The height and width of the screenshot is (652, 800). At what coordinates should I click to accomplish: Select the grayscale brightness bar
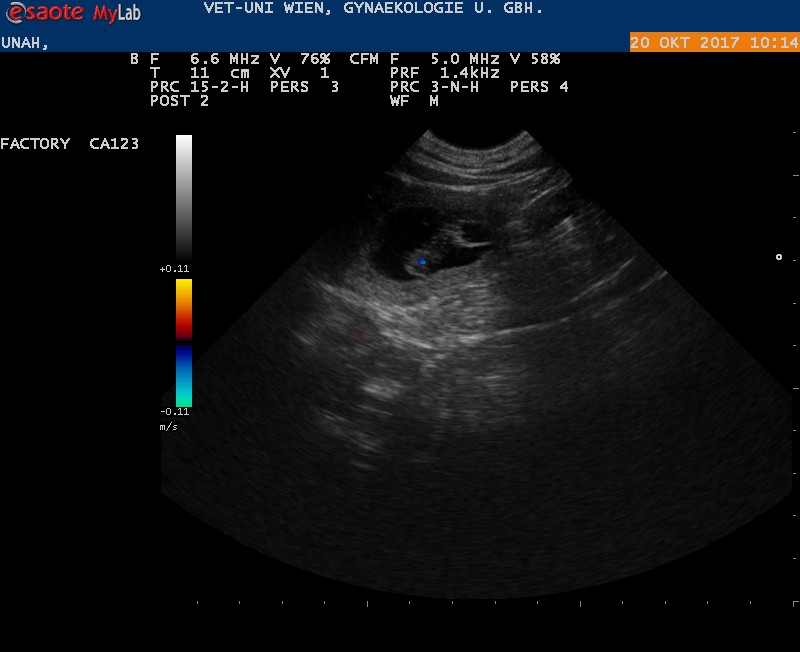[x=184, y=198]
